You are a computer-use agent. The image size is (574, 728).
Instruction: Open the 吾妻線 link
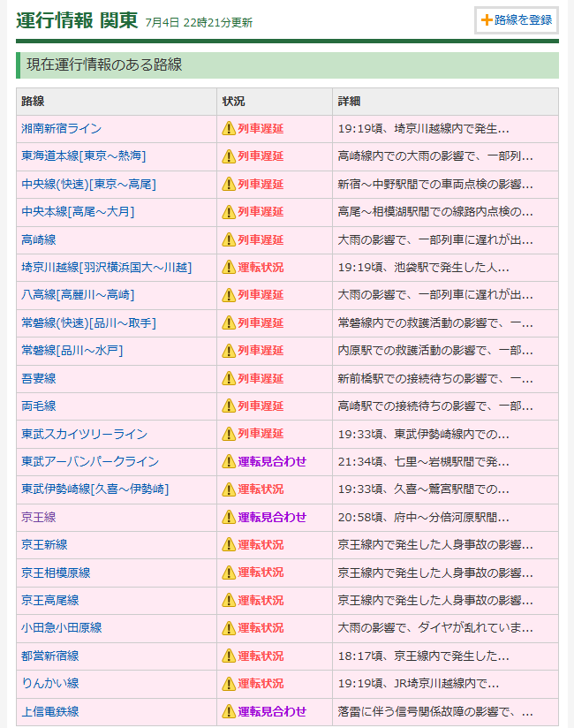pyautogui.click(x=39, y=378)
